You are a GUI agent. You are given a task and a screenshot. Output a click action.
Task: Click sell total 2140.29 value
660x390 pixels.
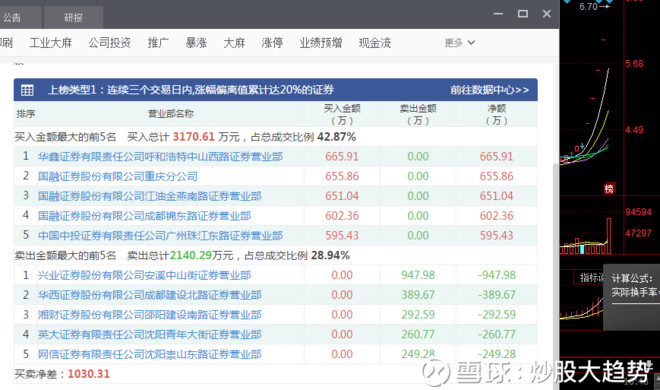click(190, 256)
